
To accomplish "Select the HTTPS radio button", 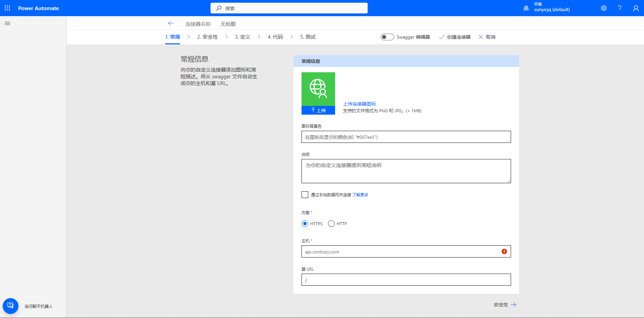I will 305,224.
